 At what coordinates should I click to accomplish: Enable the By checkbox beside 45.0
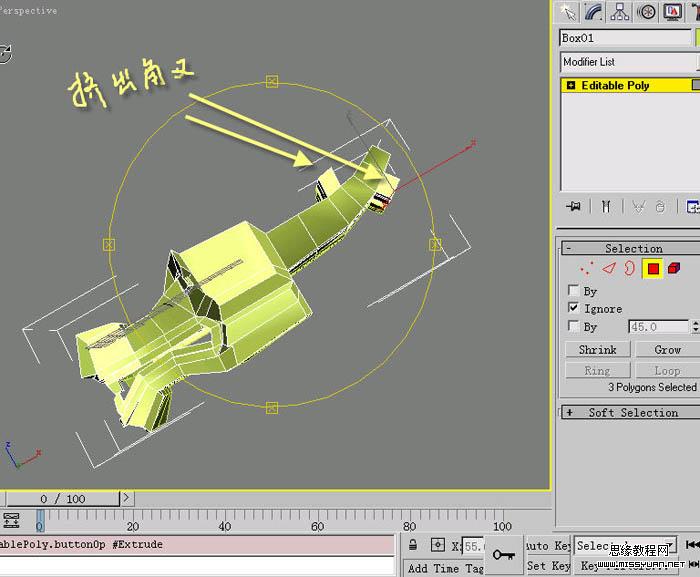[x=573, y=326]
